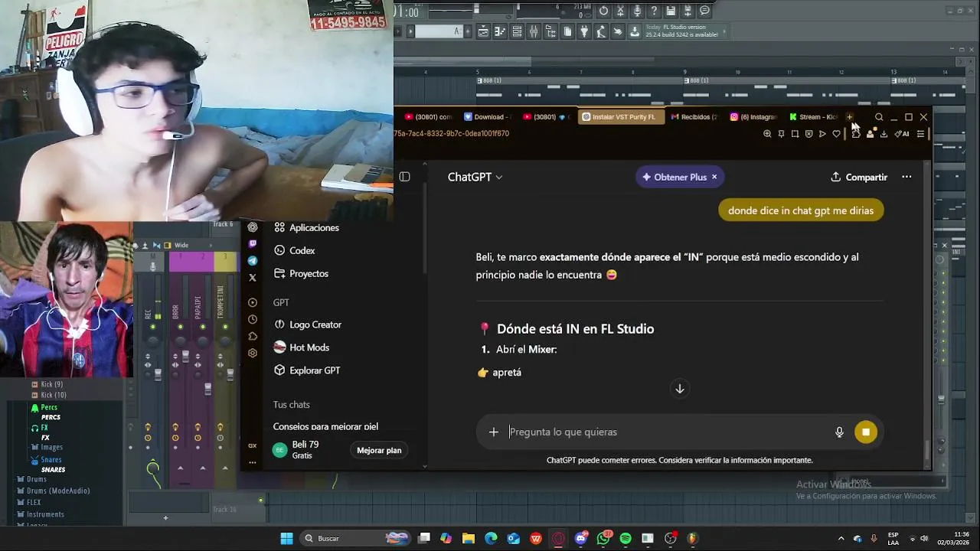Viewport: 980px width, 551px height.
Task: Open the Logo Creator GPT
Action: pyautogui.click(x=307, y=324)
